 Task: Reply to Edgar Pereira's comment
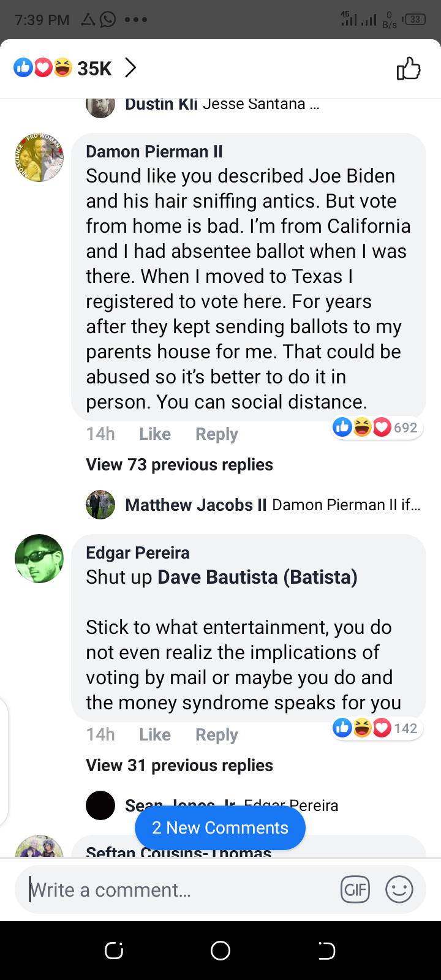pos(216,735)
